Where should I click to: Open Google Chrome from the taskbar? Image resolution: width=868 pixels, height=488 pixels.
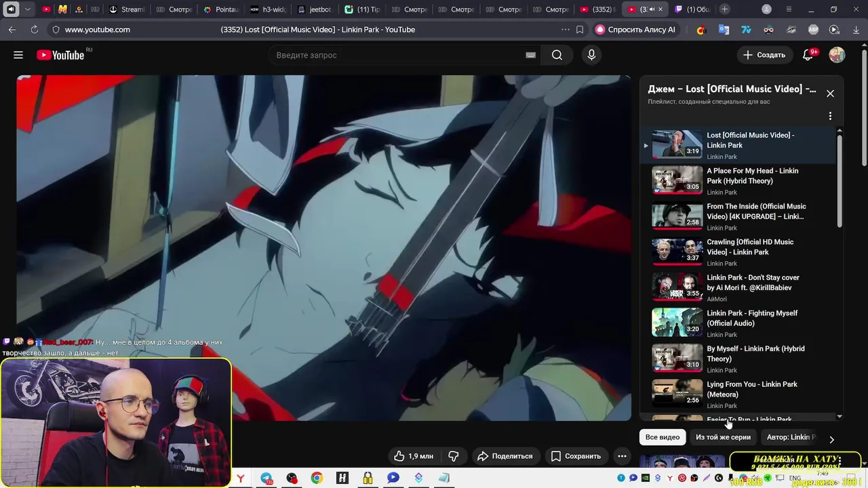tap(317, 478)
